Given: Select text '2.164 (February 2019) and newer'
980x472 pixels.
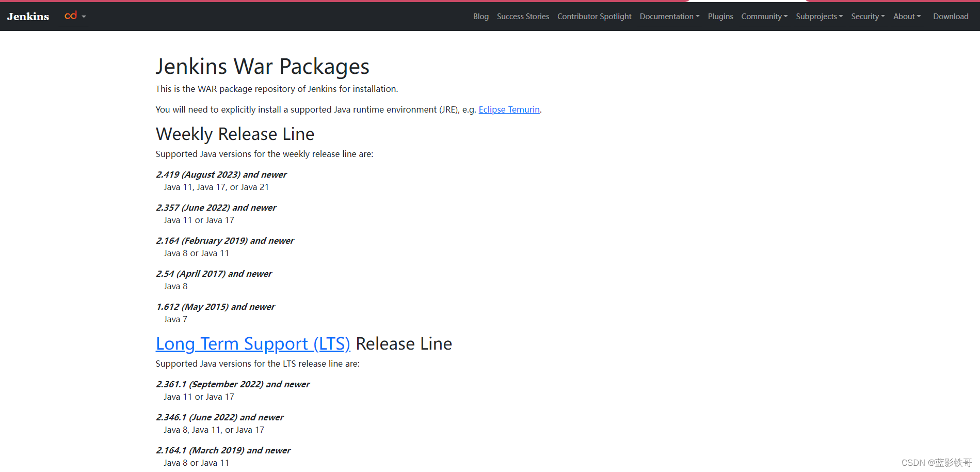Looking at the screenshot, I should point(224,241).
